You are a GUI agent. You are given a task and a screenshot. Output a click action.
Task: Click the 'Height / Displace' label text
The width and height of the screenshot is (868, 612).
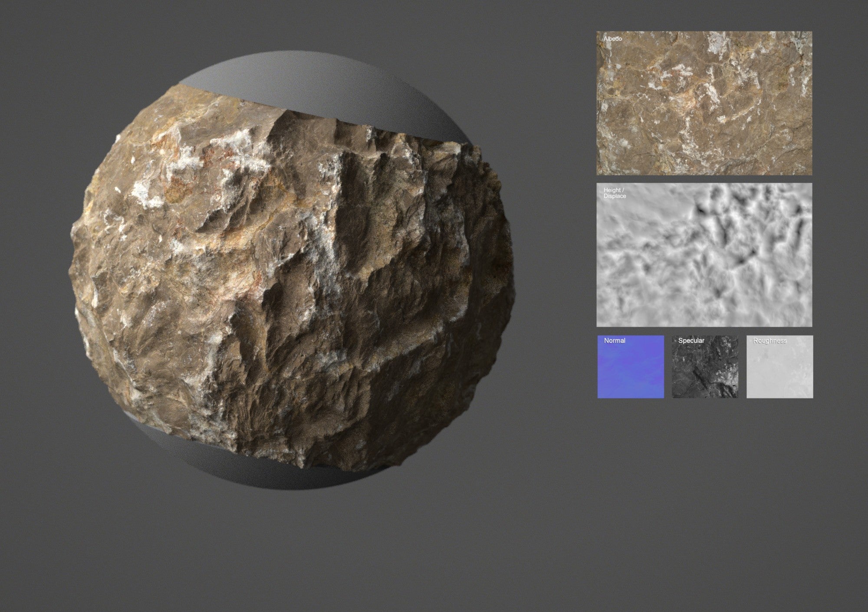[615, 193]
